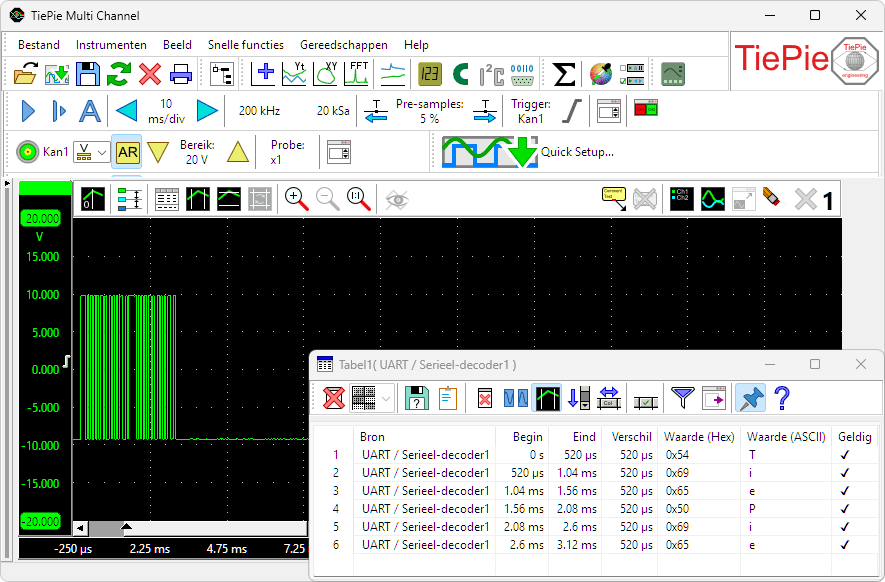Click the 20.000 upper axis value field
This screenshot has width=885, height=582.
point(41,218)
